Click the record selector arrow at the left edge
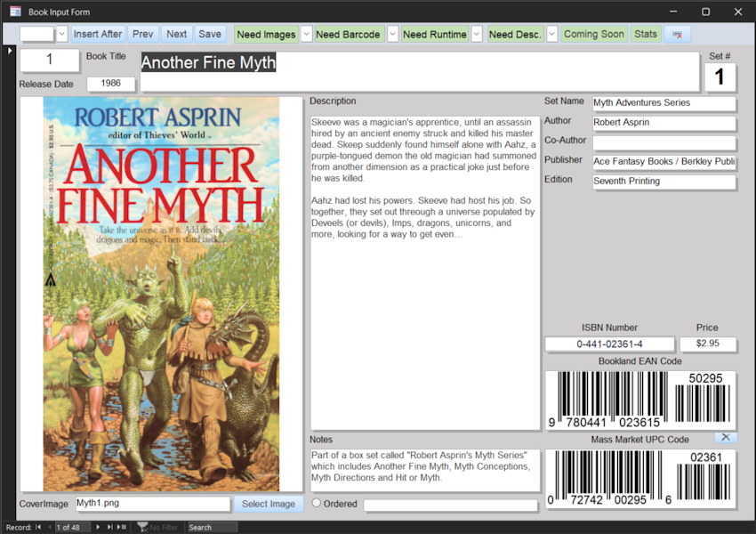Viewport: 756px width, 534px height. coord(9,50)
